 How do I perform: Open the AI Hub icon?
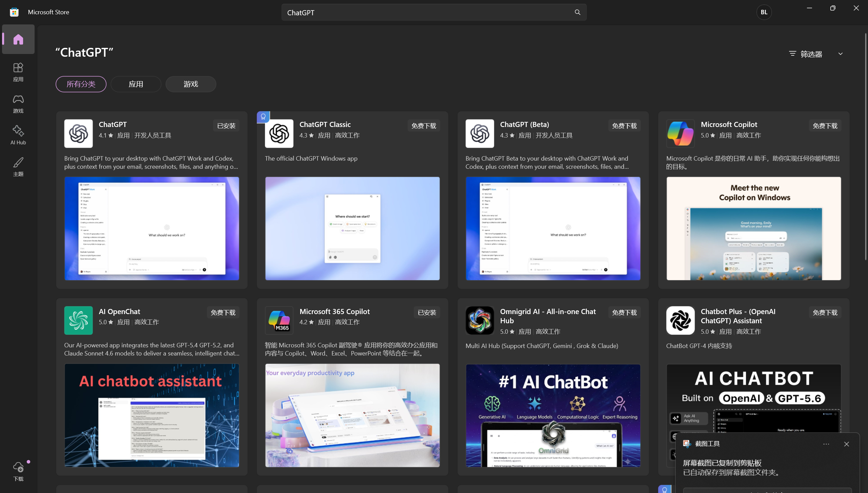[x=18, y=131]
